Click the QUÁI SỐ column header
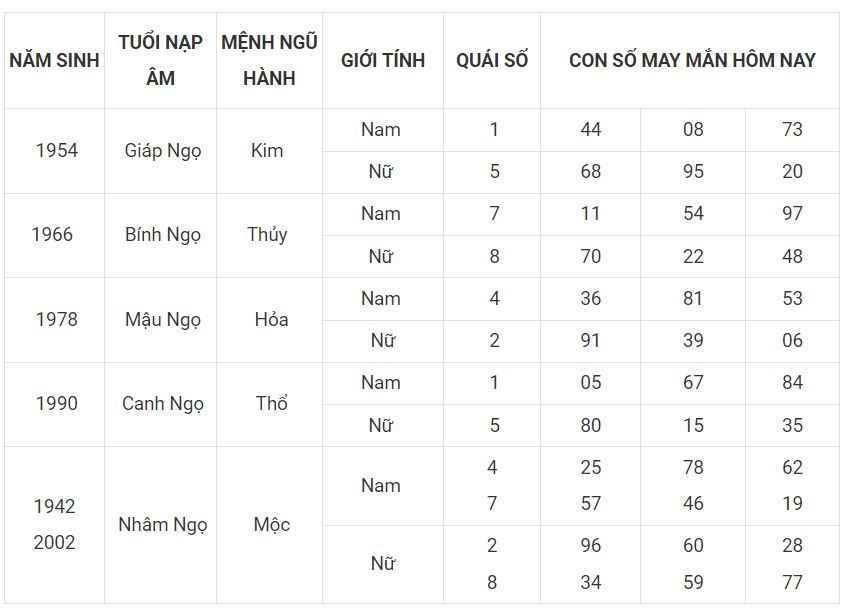The height and width of the screenshot is (609, 847). click(x=492, y=61)
